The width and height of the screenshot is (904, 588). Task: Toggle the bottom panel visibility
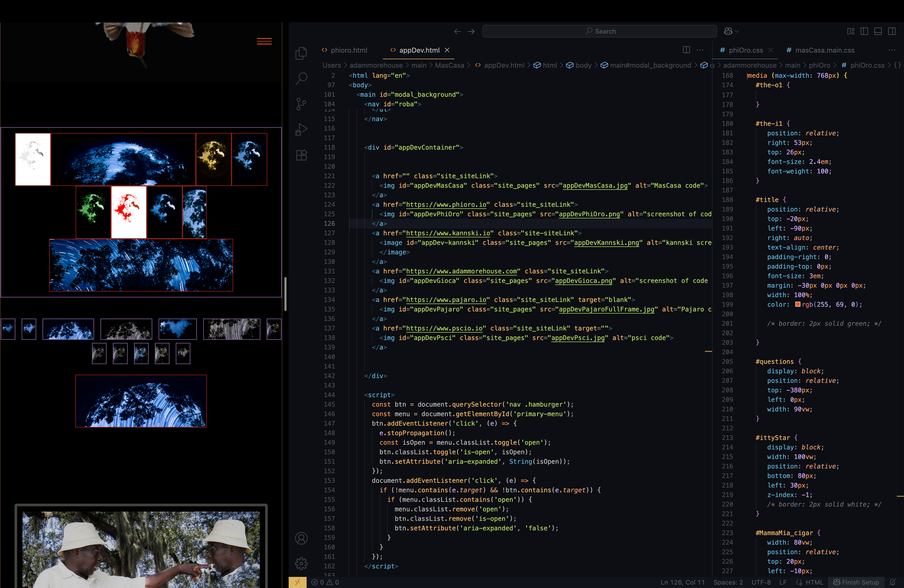coord(878,31)
